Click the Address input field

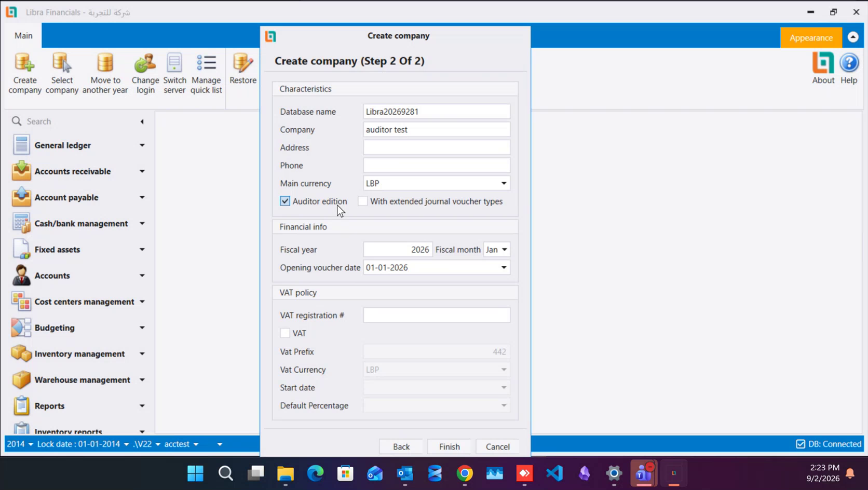coord(437,147)
